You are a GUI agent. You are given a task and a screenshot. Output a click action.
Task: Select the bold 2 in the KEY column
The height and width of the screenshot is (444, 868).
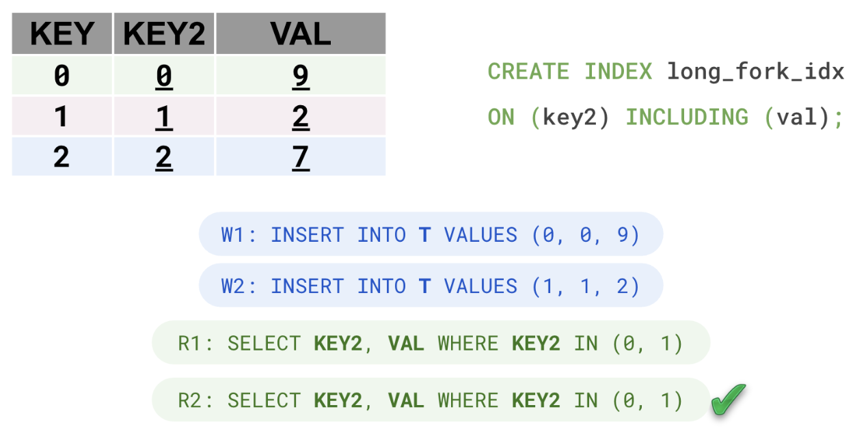[x=62, y=157]
